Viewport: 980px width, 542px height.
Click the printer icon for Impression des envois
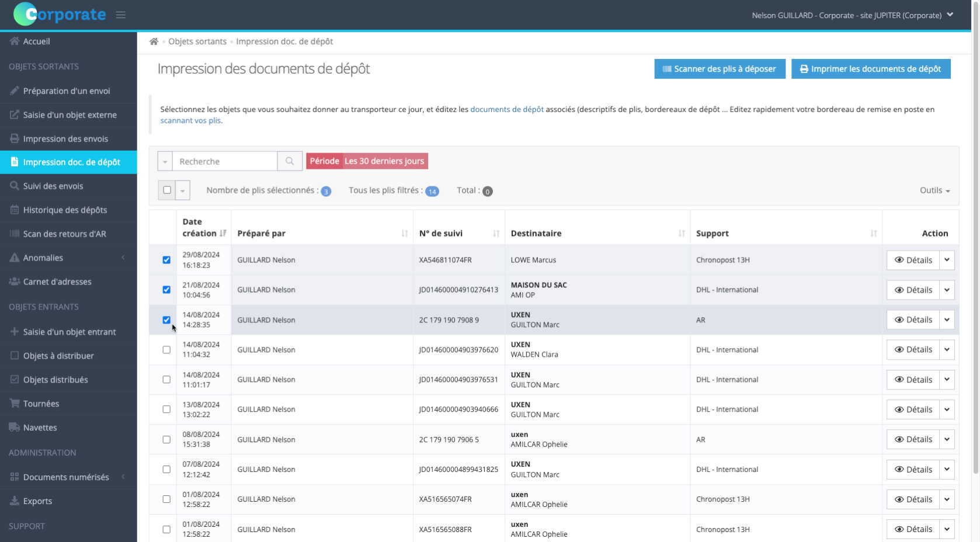15,139
